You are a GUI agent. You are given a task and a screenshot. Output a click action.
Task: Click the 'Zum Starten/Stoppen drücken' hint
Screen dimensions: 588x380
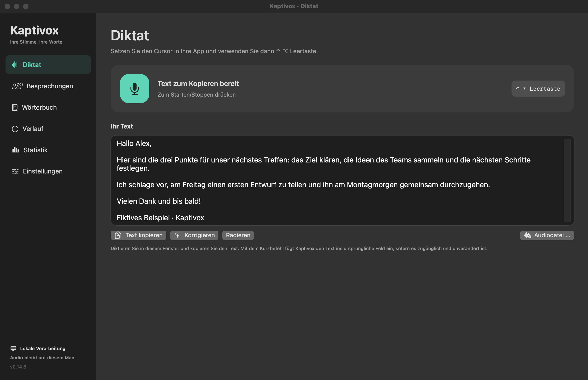[x=197, y=95]
